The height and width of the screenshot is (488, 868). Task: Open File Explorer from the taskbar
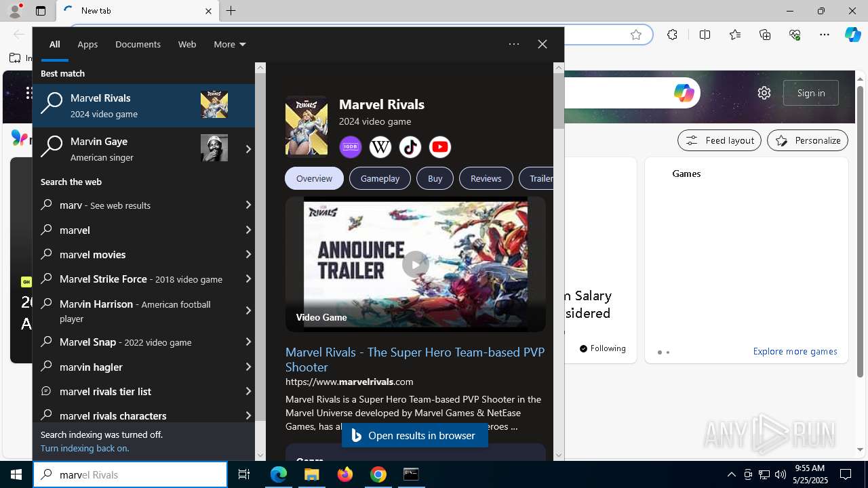tap(311, 474)
